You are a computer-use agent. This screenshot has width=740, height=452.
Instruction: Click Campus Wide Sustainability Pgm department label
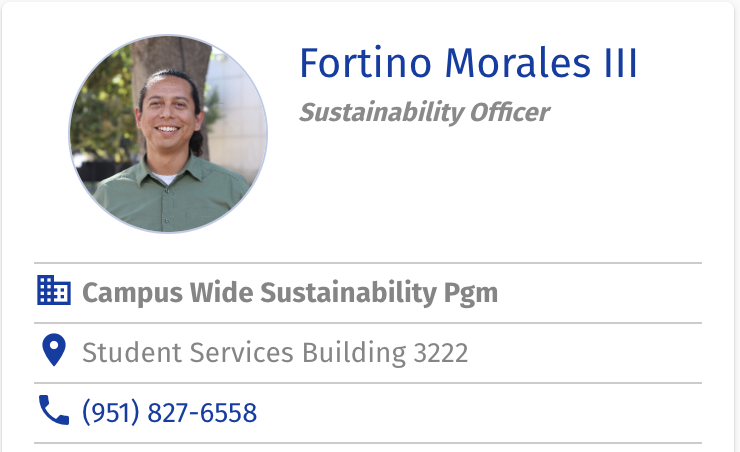click(x=289, y=293)
